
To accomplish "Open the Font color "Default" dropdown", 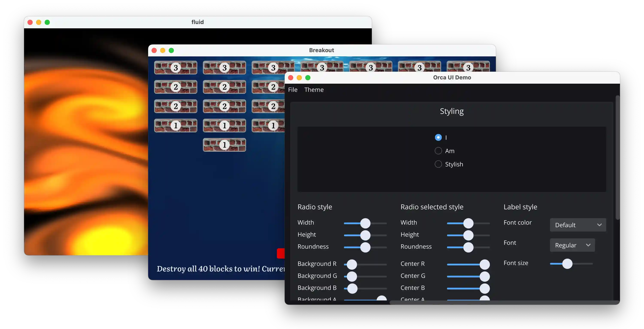I will pyautogui.click(x=578, y=225).
